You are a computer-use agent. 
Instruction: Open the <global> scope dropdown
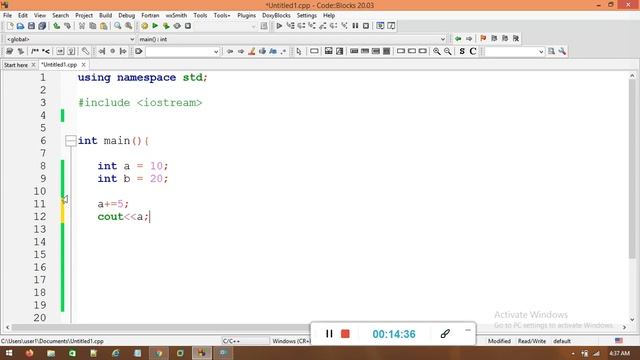[70, 39]
